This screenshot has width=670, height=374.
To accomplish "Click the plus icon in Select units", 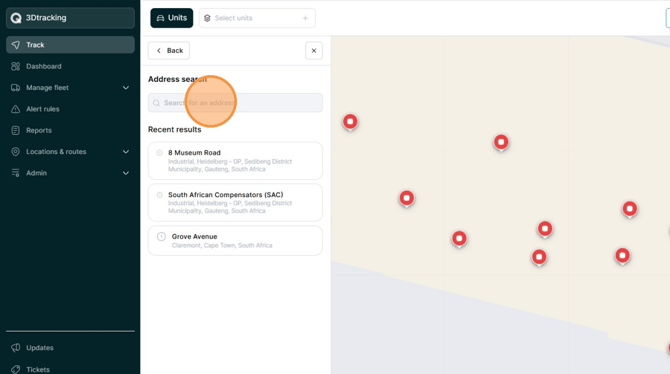I will [305, 18].
